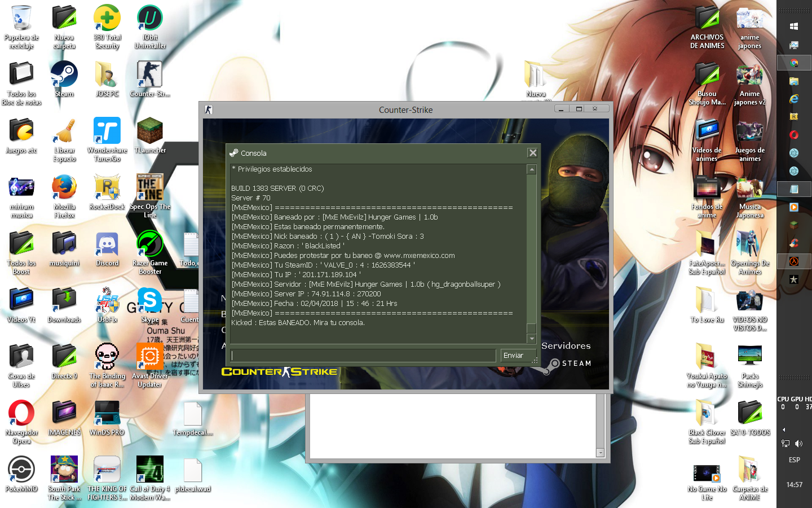Open ARCHIVOS DE ANIMES folder
The width and height of the screenshot is (812, 508).
point(707,27)
